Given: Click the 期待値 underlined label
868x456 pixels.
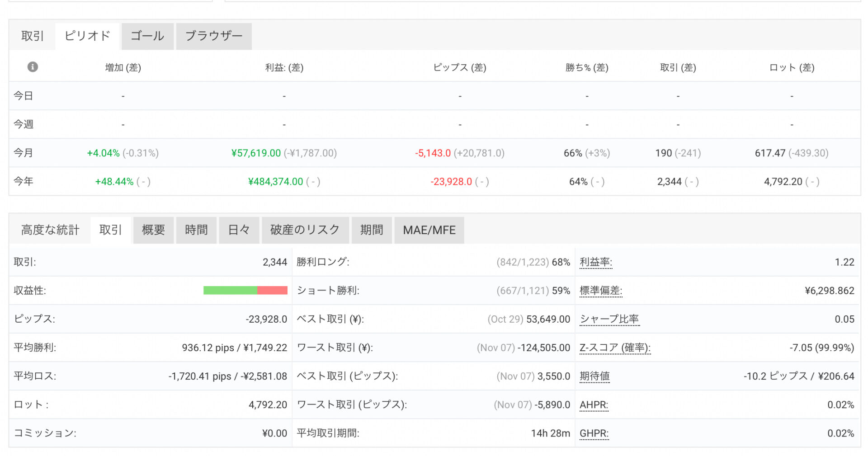Looking at the screenshot, I should (594, 376).
